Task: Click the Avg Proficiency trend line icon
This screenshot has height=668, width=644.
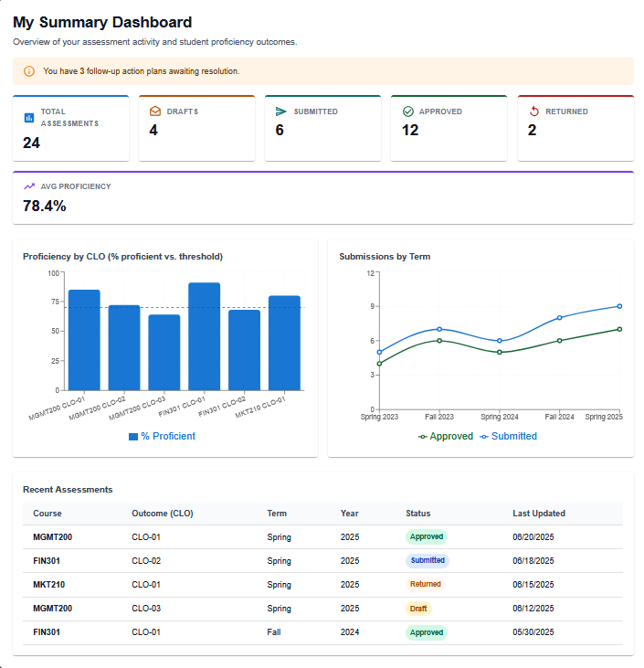Action: coord(29,186)
